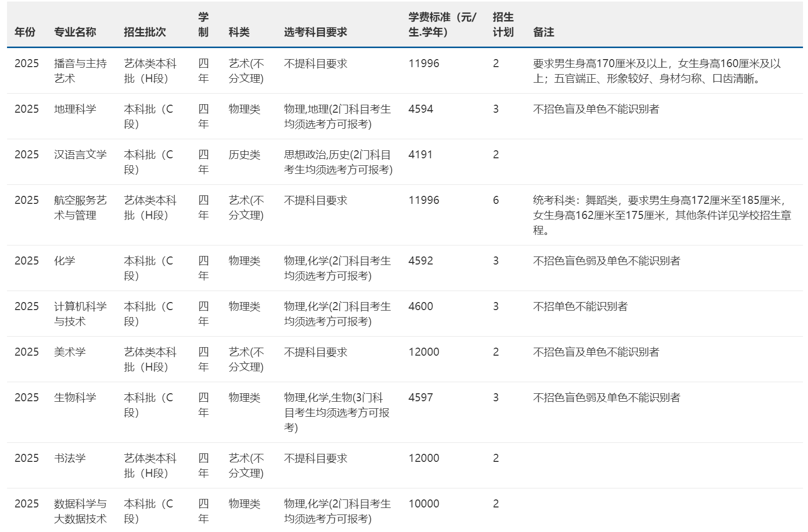Click 不招色盲 remark in 地理科学 row
808x532 pixels.
pyautogui.click(x=596, y=109)
